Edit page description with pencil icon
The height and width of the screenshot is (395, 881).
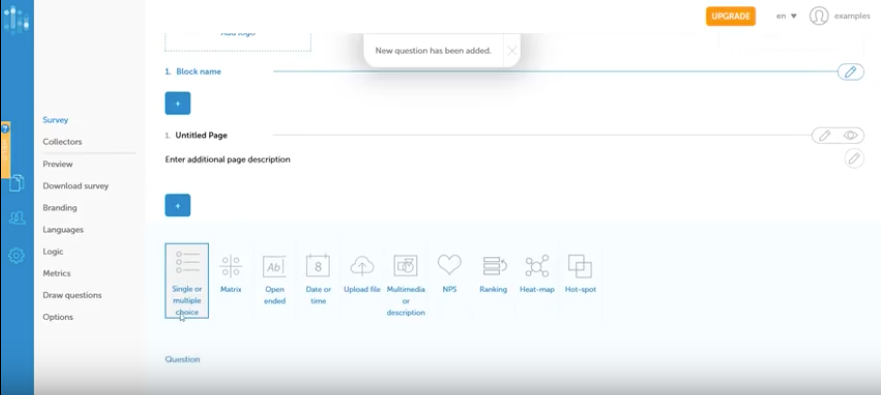click(x=854, y=159)
